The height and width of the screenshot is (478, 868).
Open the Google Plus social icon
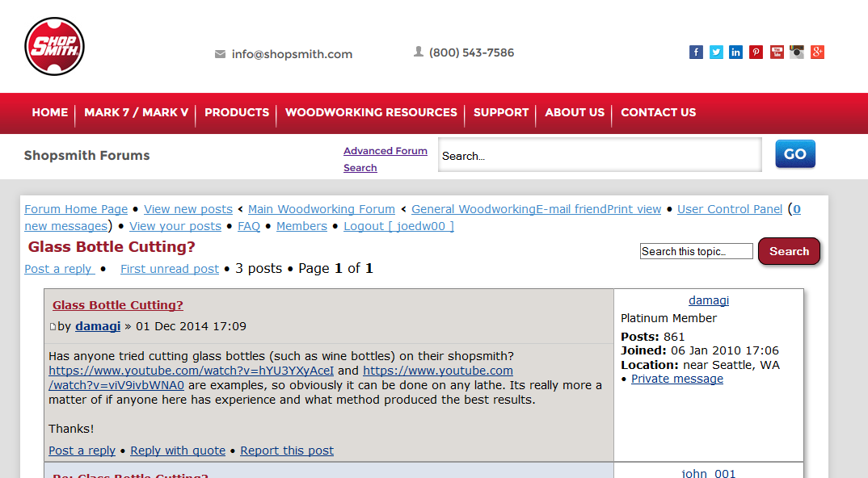818,52
